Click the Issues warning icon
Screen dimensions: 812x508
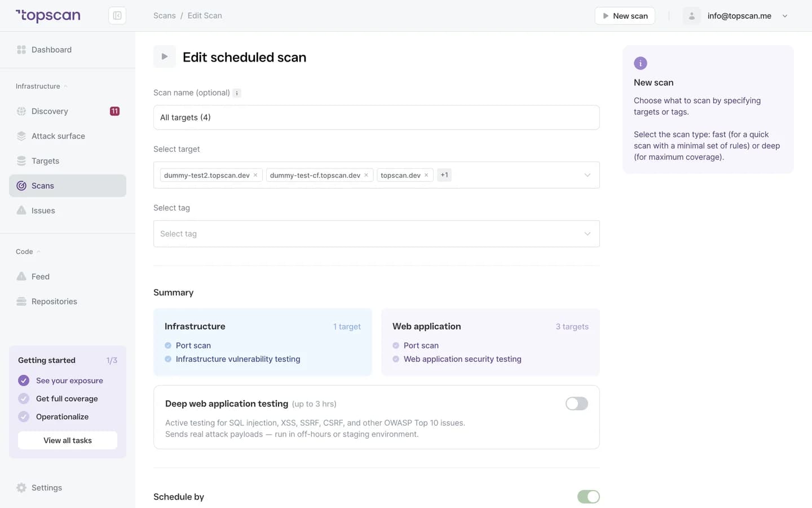tap(21, 211)
